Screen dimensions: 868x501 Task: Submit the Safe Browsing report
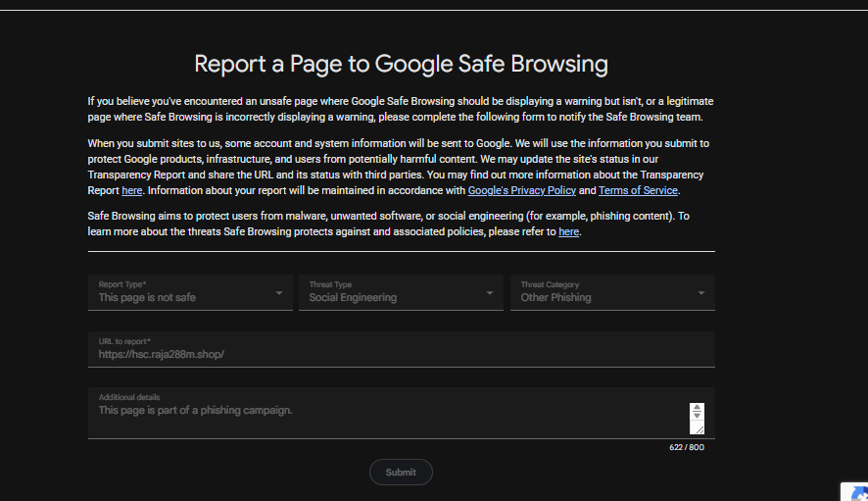pos(401,473)
